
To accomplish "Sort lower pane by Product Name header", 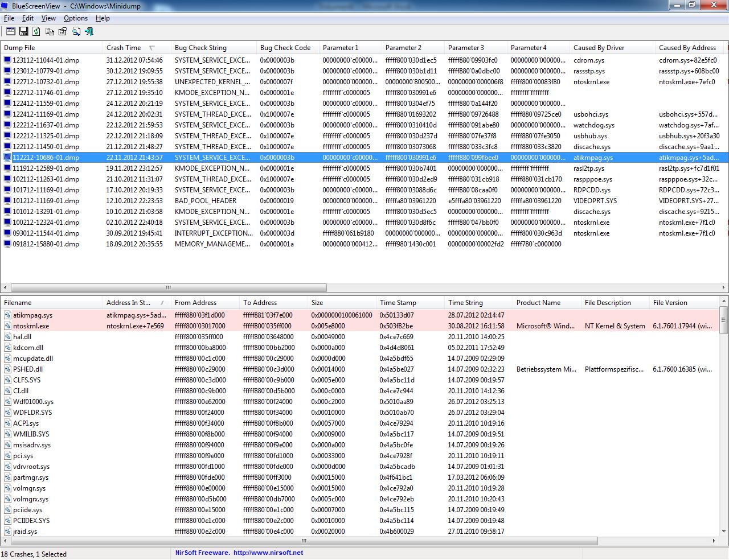I will [x=547, y=303].
